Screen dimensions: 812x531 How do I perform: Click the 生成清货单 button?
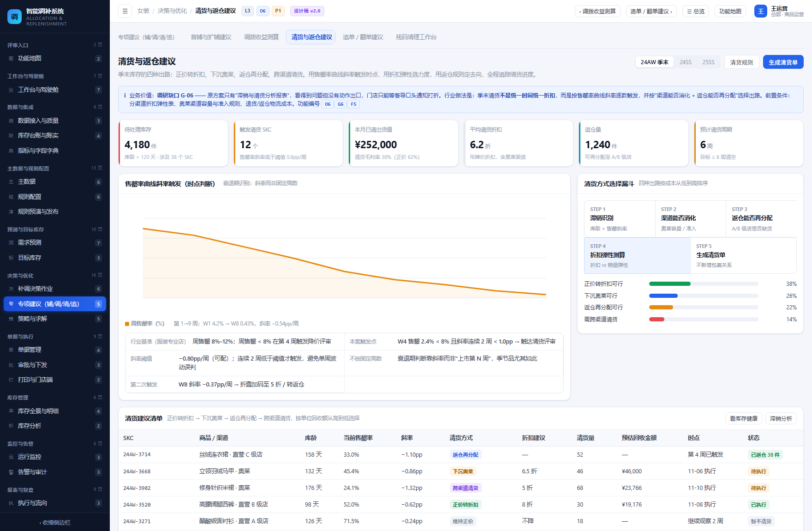tap(783, 62)
